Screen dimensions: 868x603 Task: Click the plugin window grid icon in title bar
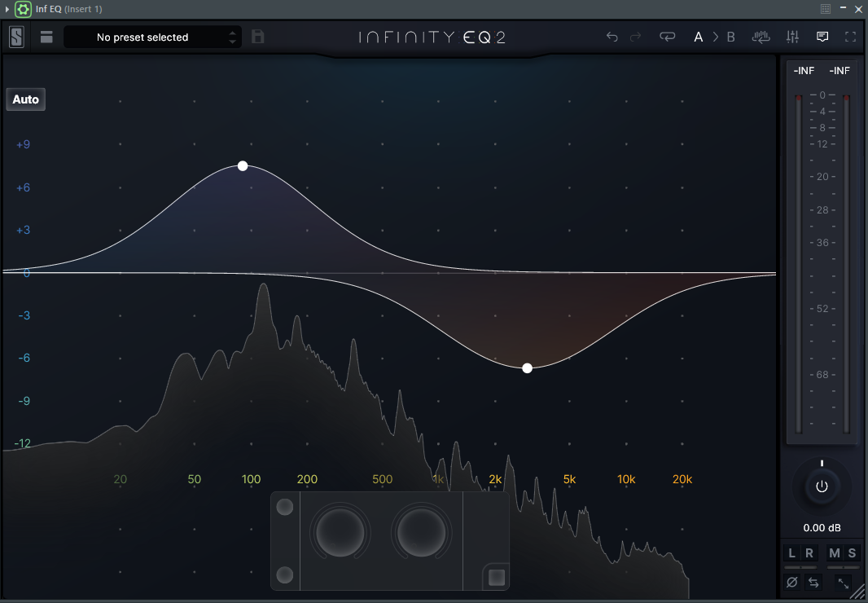826,8
